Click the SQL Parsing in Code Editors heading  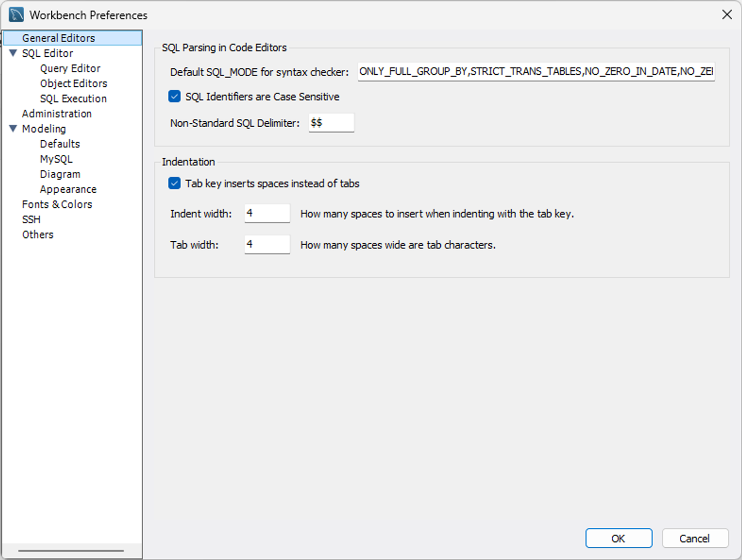point(224,47)
